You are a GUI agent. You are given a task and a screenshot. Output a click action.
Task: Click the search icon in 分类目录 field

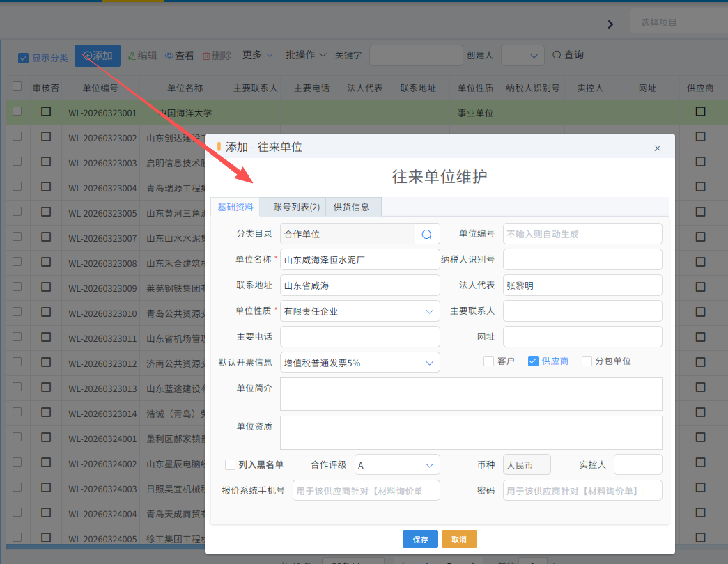pos(426,235)
